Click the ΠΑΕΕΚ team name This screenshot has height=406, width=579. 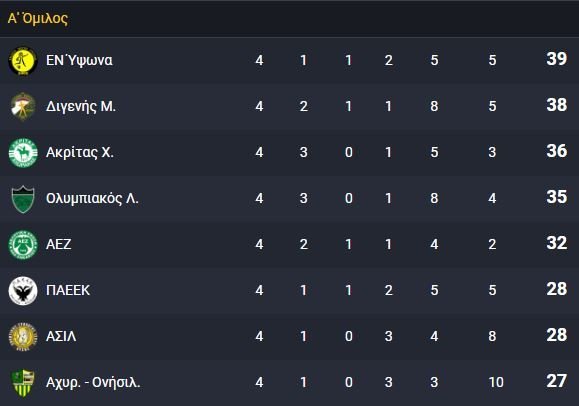68,290
